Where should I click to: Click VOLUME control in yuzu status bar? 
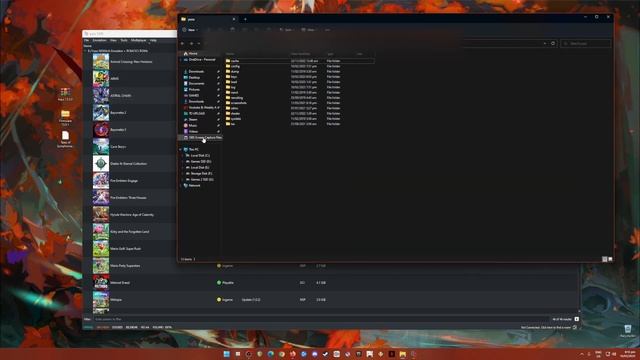click(162, 327)
